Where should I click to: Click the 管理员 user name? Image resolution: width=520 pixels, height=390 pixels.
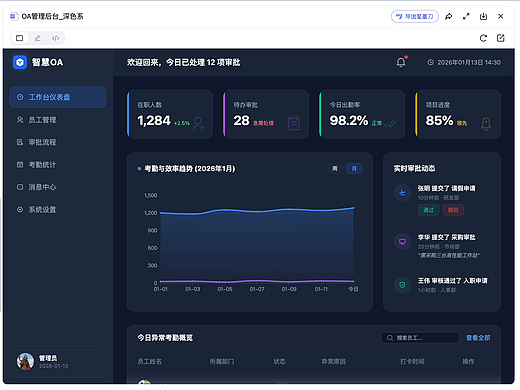coord(48,358)
